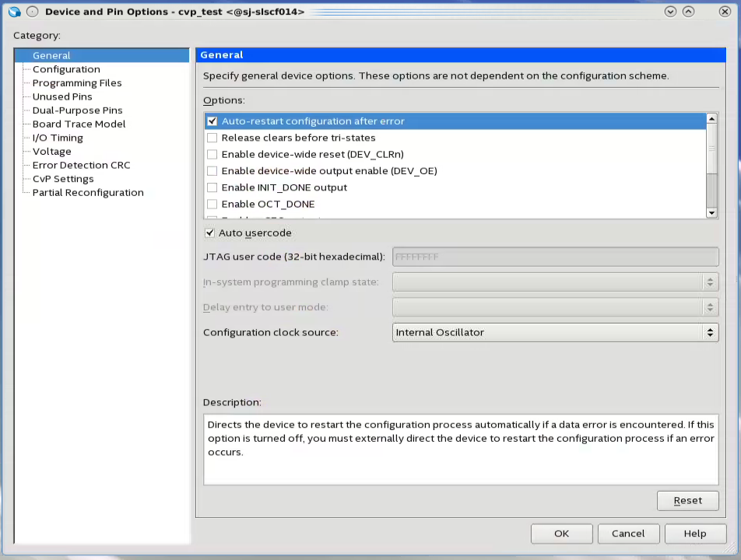This screenshot has height=560, width=741.
Task: Click the round window menu button in title bar
Action: (33, 12)
